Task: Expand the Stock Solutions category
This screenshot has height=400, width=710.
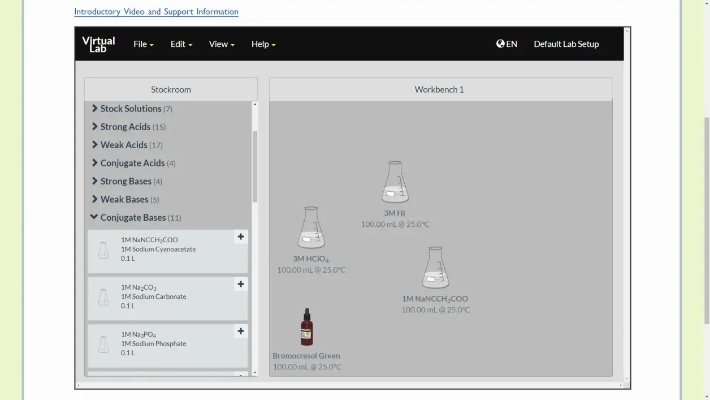Action: [x=131, y=109]
